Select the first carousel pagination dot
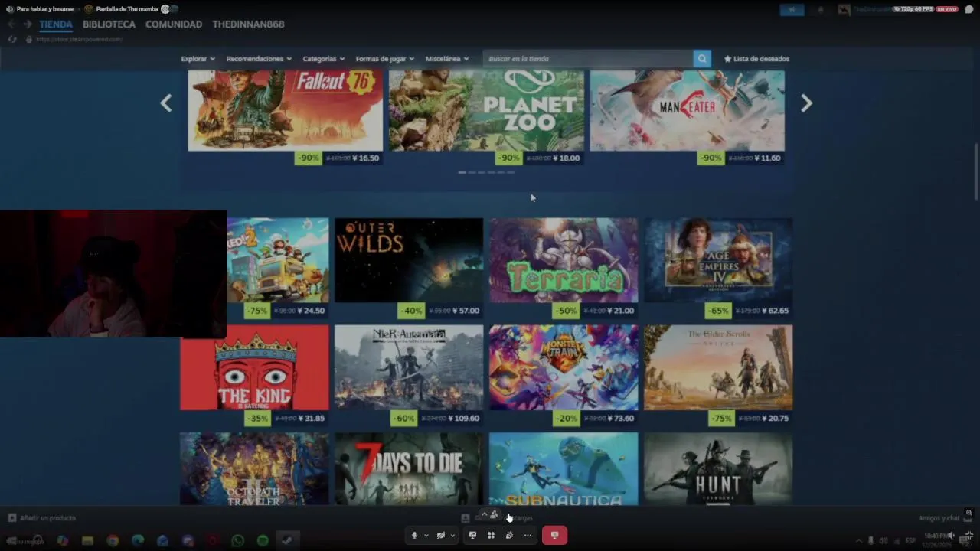The height and width of the screenshot is (551, 980). pyautogui.click(x=462, y=173)
